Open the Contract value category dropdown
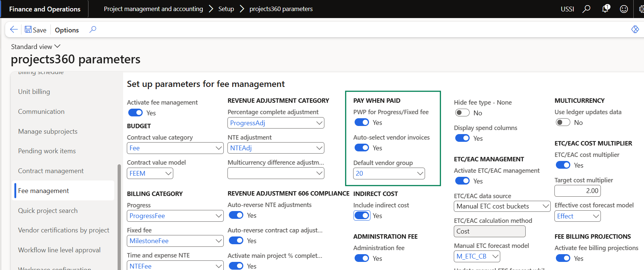 [219, 148]
